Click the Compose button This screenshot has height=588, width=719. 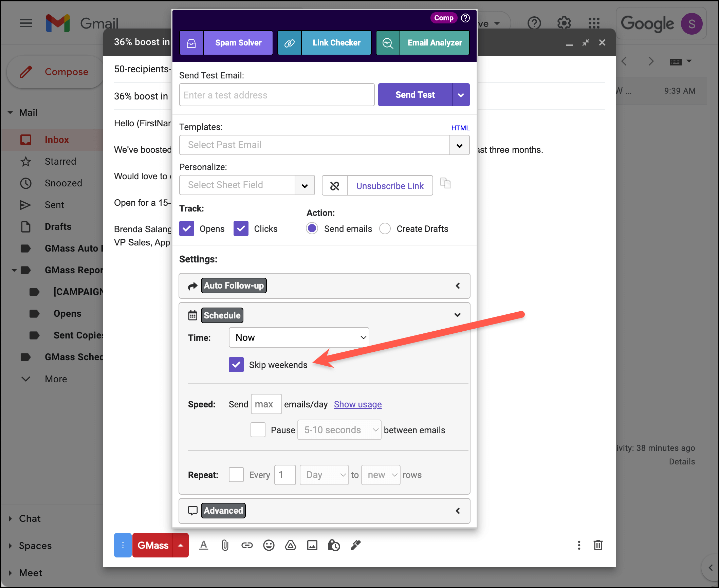56,72
